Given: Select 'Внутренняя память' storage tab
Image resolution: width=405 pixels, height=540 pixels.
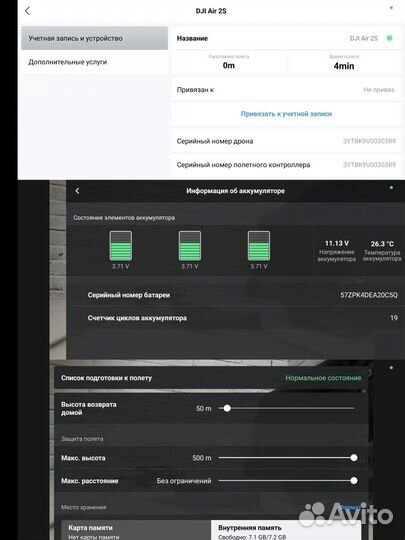Looking at the screenshot, I should tap(286, 530).
